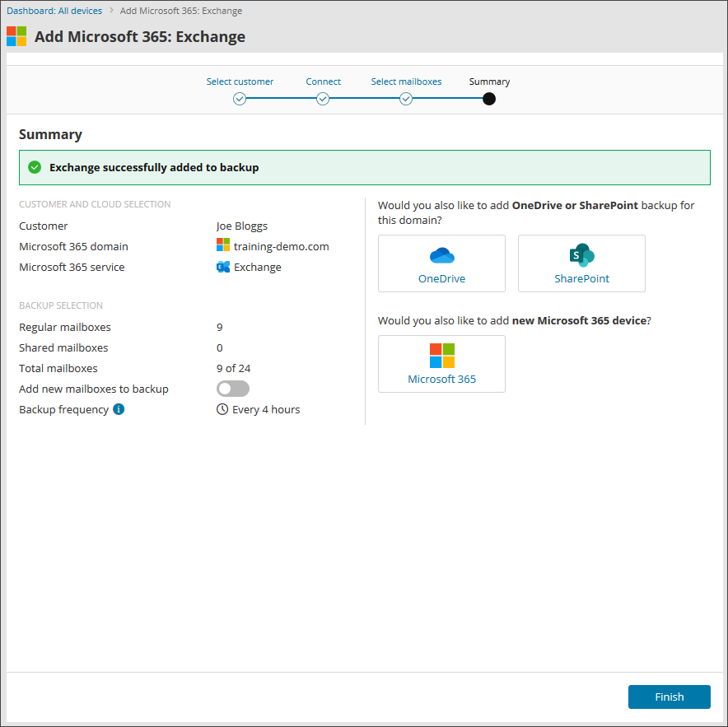
Task: Click the Add new mailboxes to backup label
Action: 94,389
